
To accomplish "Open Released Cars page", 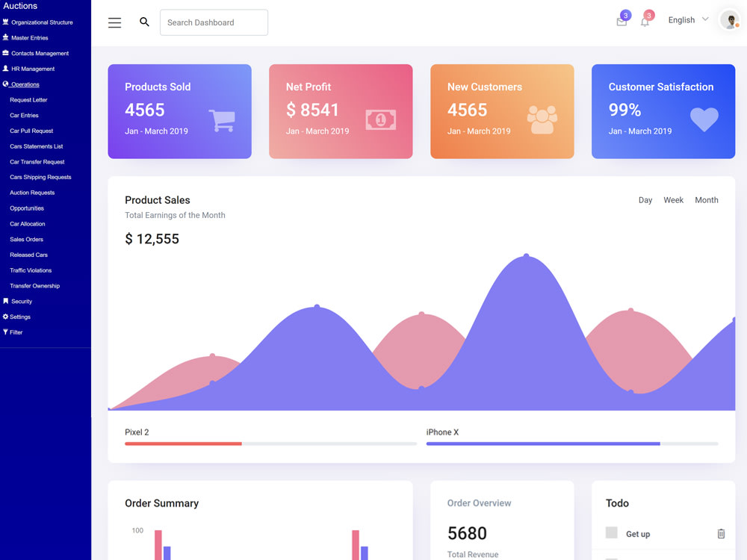I will 28,255.
